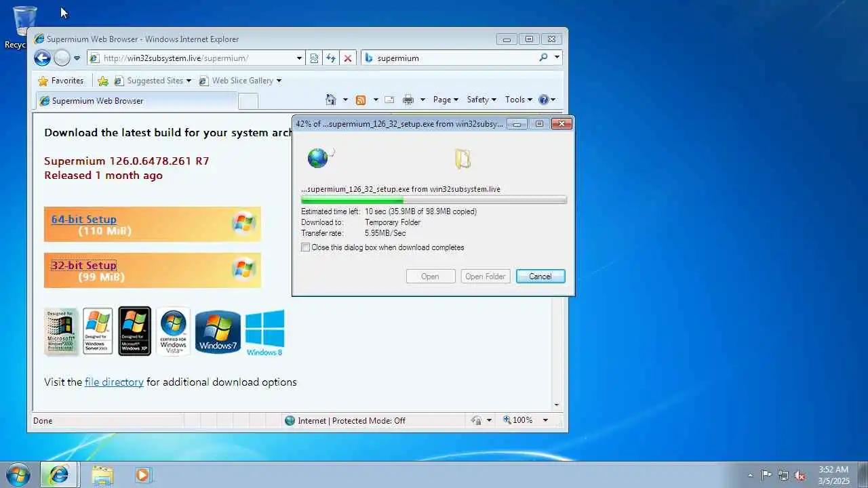The height and width of the screenshot is (488, 868).
Task: Click the muted volume tray icon
Action: 800,475
